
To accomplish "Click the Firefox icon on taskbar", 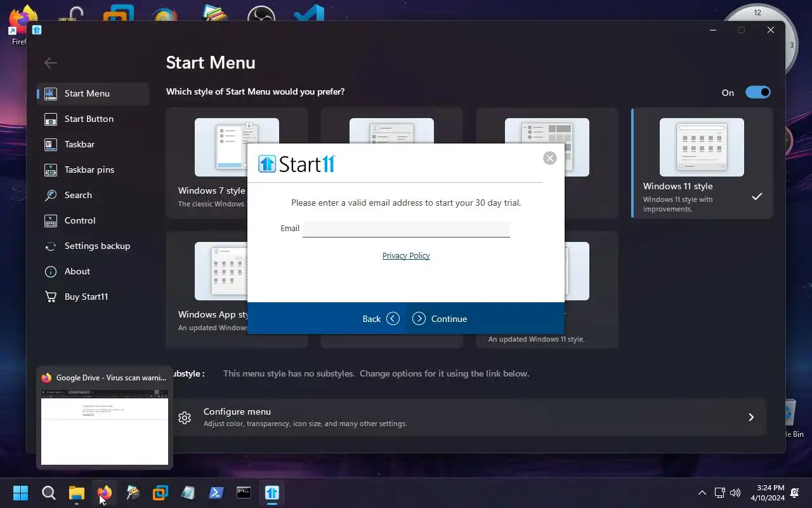I will 105,493.
